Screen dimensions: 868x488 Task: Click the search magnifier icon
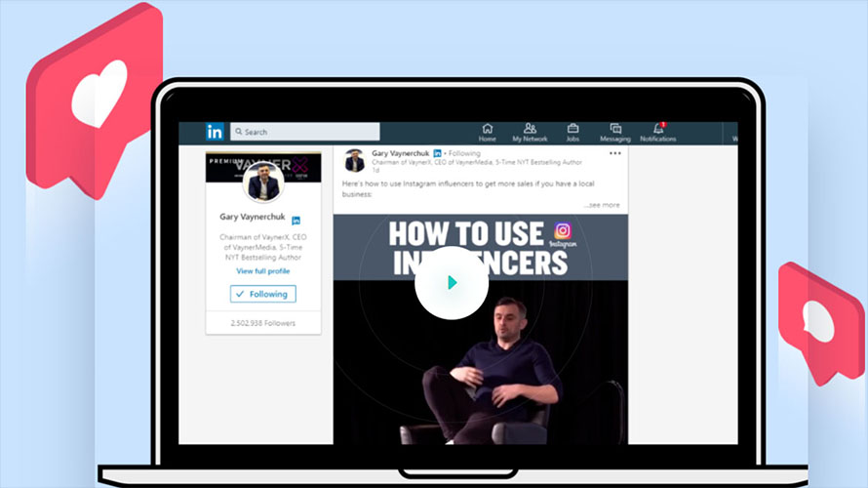[239, 132]
